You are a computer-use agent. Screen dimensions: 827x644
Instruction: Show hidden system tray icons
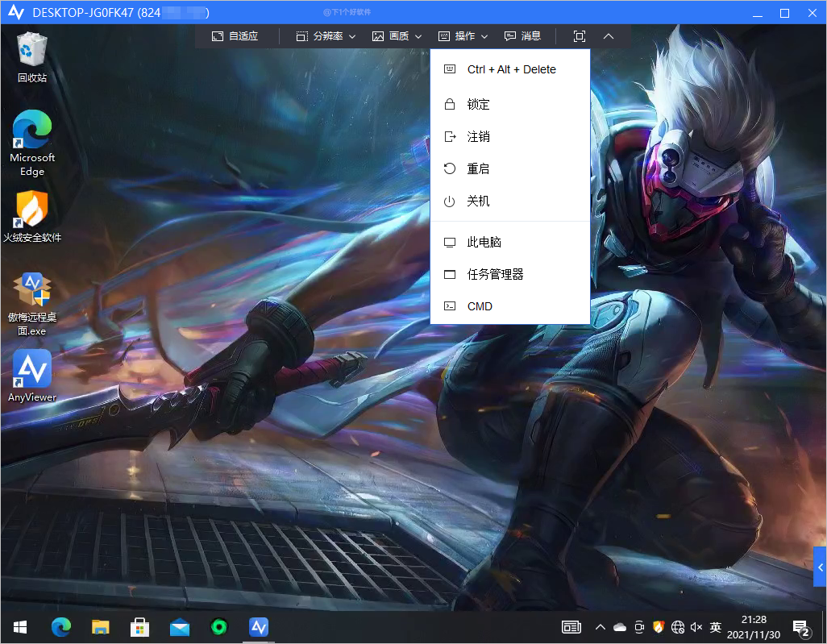coord(601,627)
